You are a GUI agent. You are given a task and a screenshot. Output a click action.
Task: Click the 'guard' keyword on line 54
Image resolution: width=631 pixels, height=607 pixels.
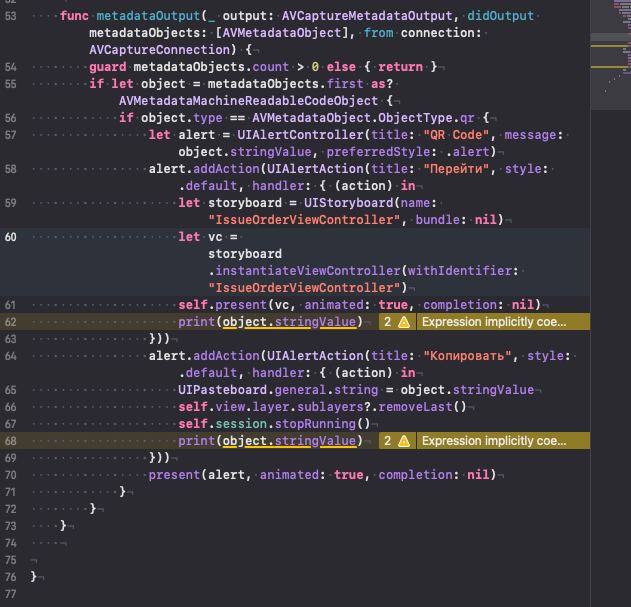point(108,67)
